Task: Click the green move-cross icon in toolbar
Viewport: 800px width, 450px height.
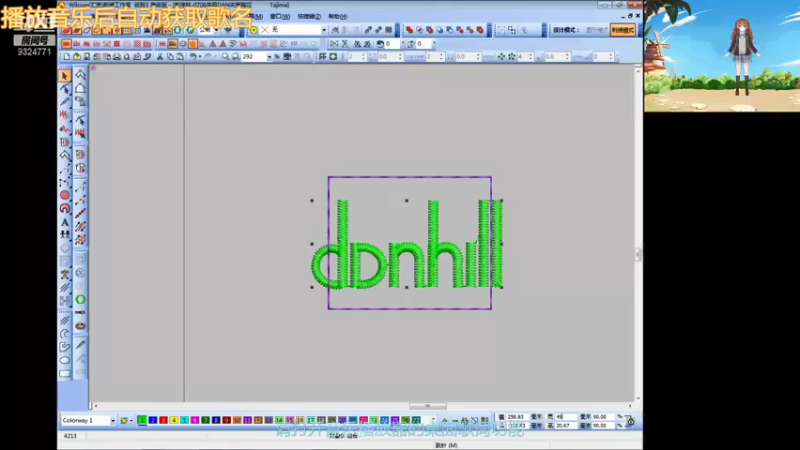Action: click(501, 57)
